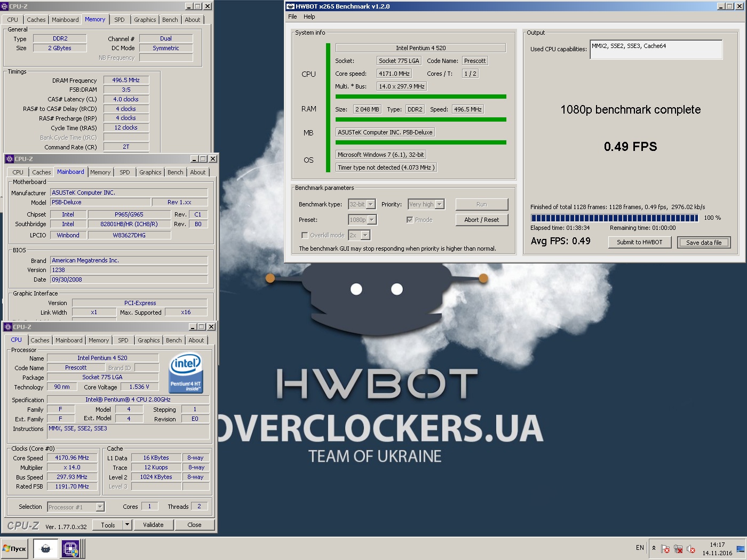Switch to Graphics tab in top CPU-Z window
Viewport: 747px width, 560px height.
click(145, 20)
